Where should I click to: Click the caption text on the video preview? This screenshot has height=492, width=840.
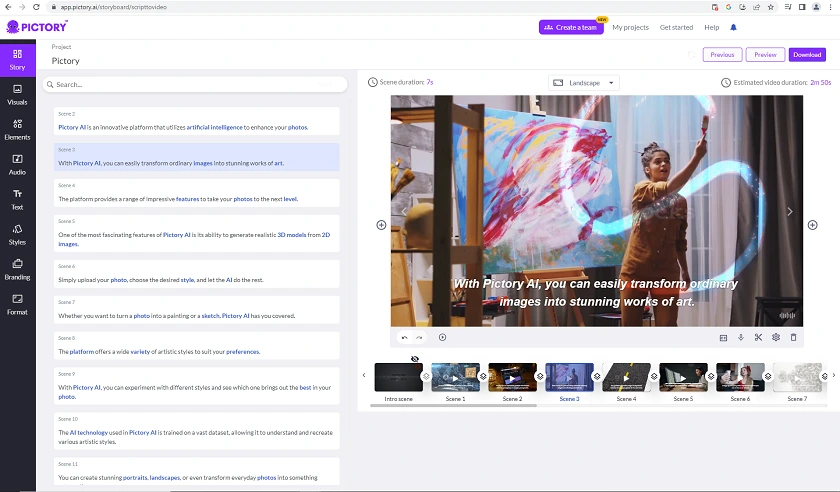click(596, 293)
